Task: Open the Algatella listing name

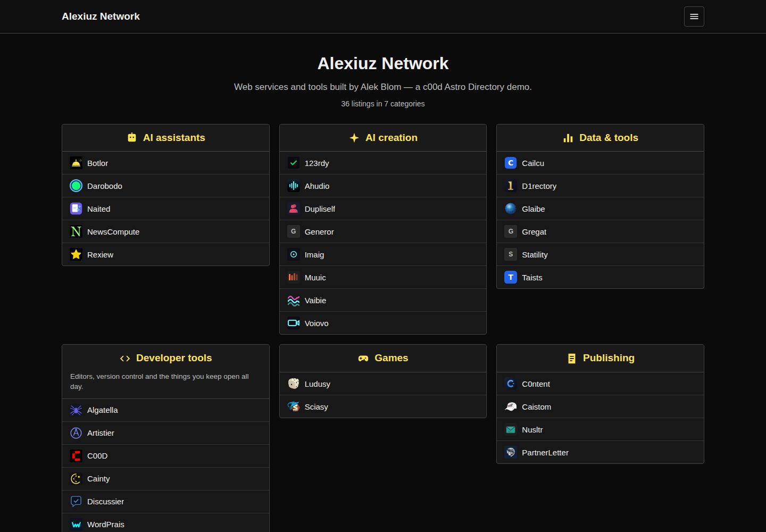Action: point(103,410)
